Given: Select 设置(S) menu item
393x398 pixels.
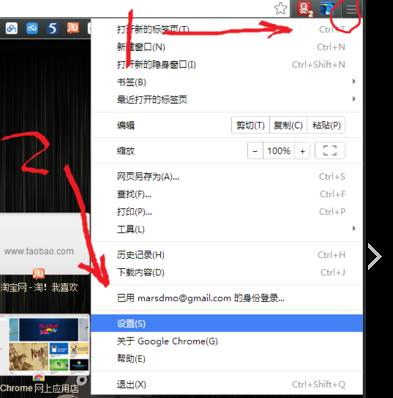Looking at the screenshot, I should pos(227,323).
